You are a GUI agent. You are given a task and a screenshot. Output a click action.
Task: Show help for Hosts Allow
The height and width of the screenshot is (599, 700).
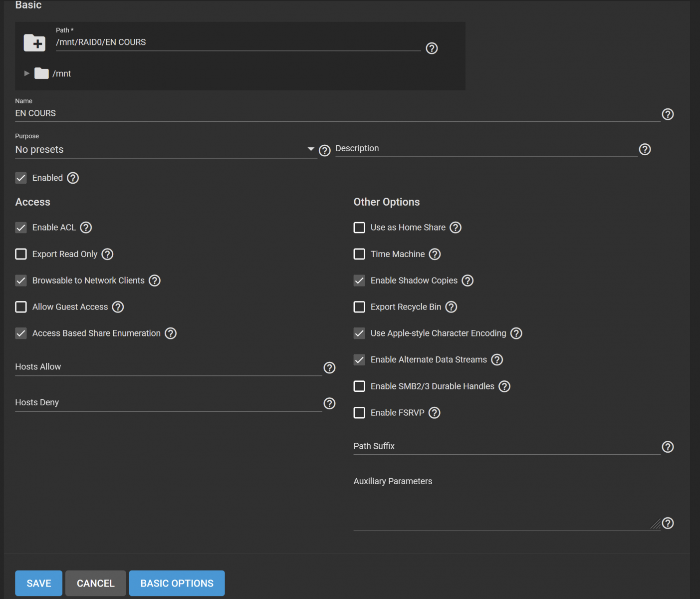coord(329,368)
